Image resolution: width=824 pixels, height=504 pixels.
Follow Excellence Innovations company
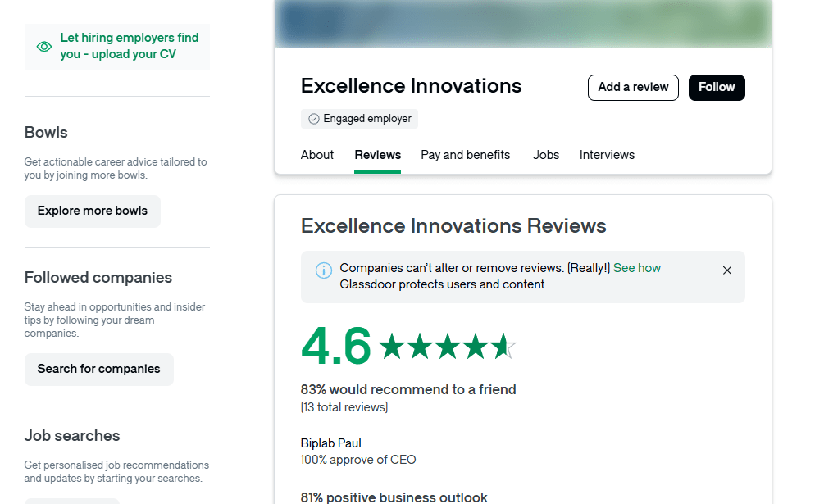tap(717, 88)
